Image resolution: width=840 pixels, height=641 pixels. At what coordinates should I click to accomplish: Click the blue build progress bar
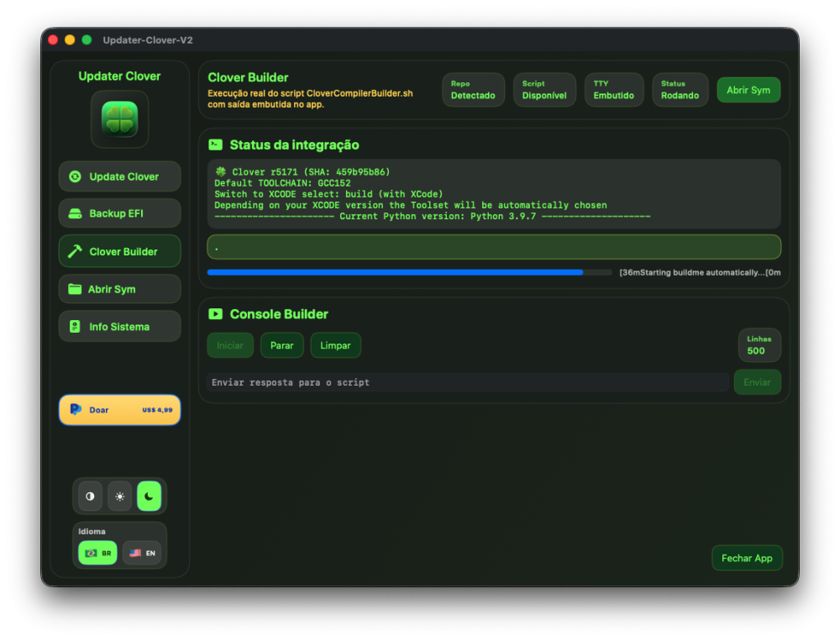tap(409, 272)
